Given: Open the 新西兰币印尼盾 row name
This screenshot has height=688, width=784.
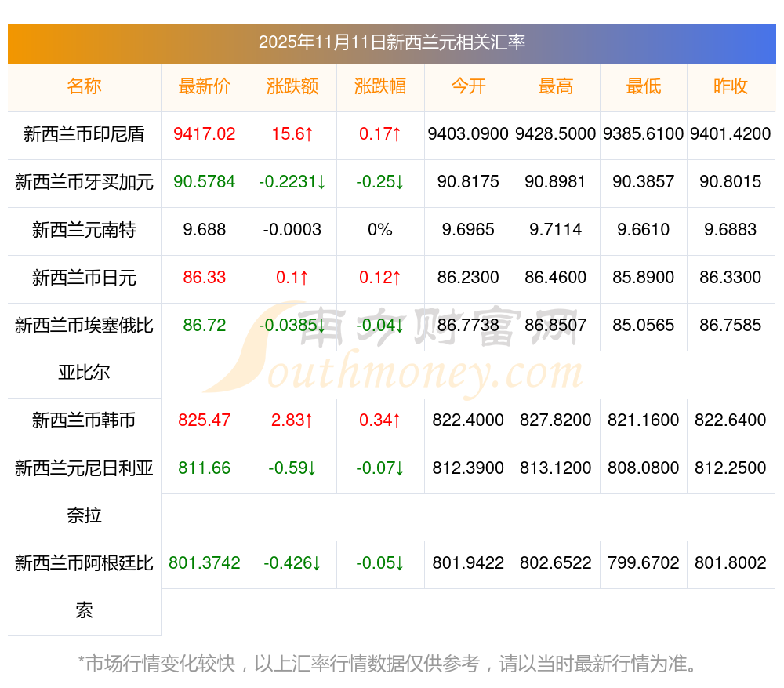Looking at the screenshot, I should click(x=84, y=134).
